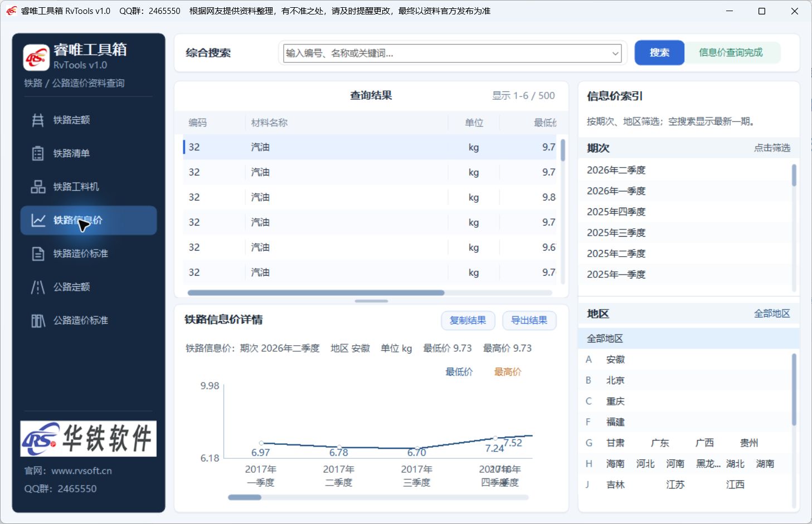Click 全部地区 link in the 地区 header
The width and height of the screenshot is (812, 524).
[x=772, y=314]
